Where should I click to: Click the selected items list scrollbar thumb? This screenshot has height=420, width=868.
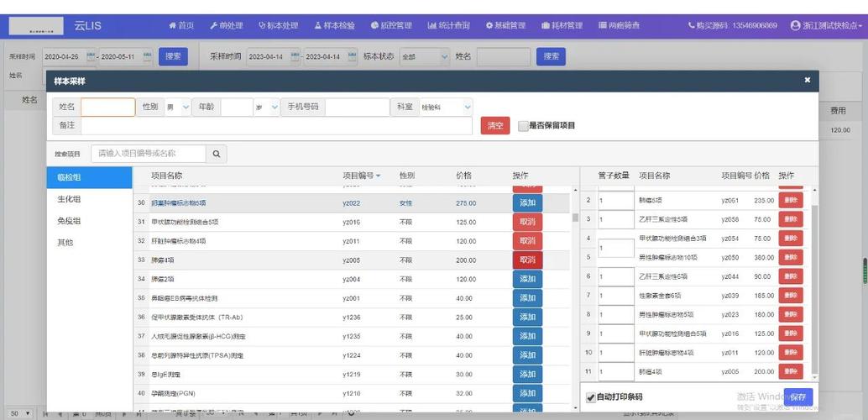[813, 288]
